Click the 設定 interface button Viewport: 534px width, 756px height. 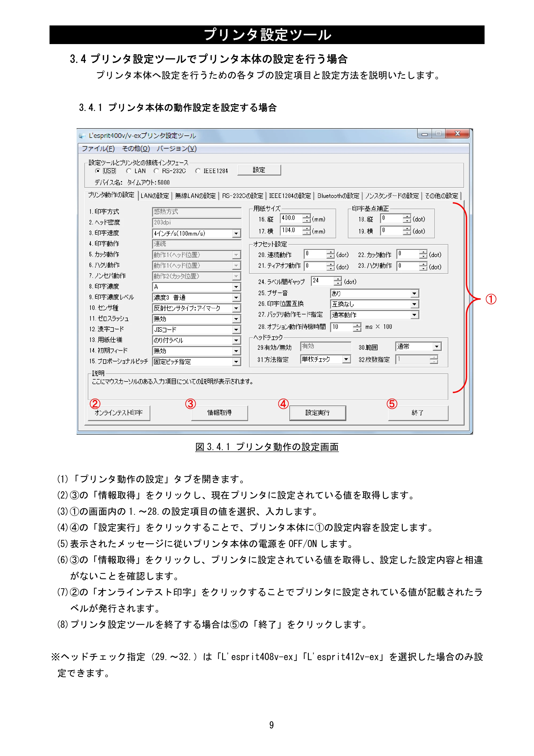[259, 170]
